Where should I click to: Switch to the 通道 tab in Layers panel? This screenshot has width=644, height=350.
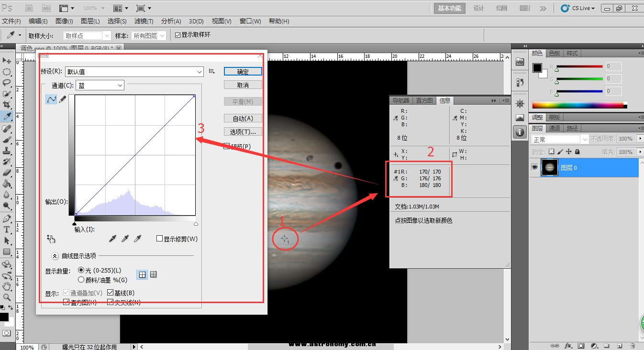coord(555,128)
